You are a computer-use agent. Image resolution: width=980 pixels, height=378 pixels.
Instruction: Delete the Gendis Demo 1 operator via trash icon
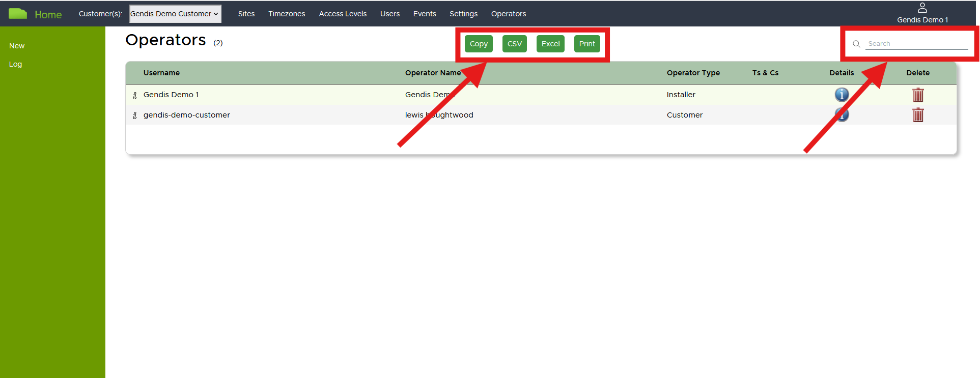pos(918,95)
